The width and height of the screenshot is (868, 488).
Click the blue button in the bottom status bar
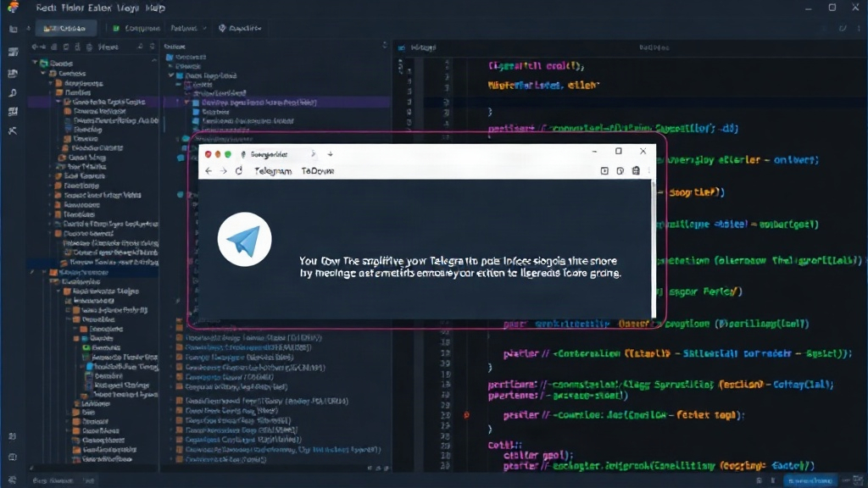(x=810, y=480)
